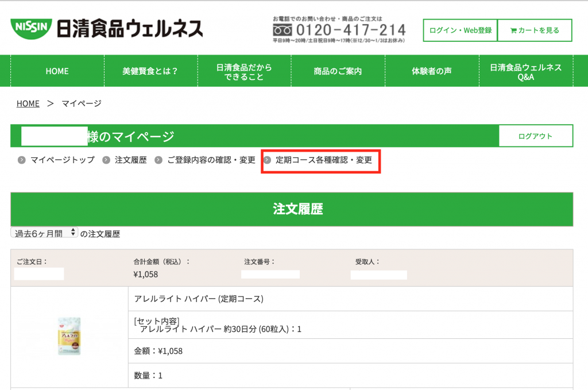Open the 商品のご案内 menu item
Image resolution: width=588 pixels, height=390 pixels.
click(338, 71)
